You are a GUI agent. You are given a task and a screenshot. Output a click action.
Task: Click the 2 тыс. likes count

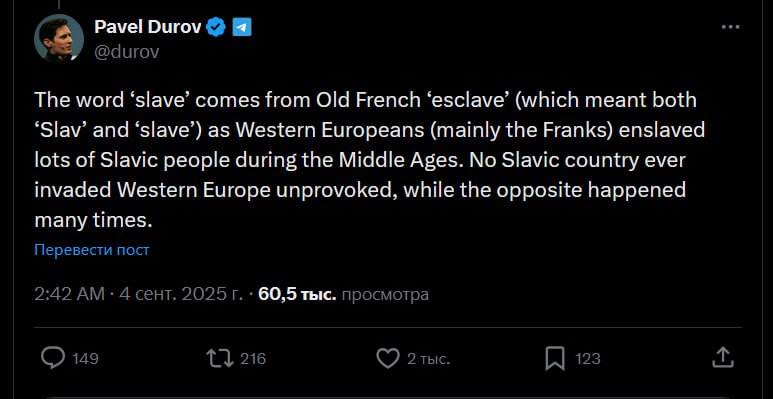[428, 359]
